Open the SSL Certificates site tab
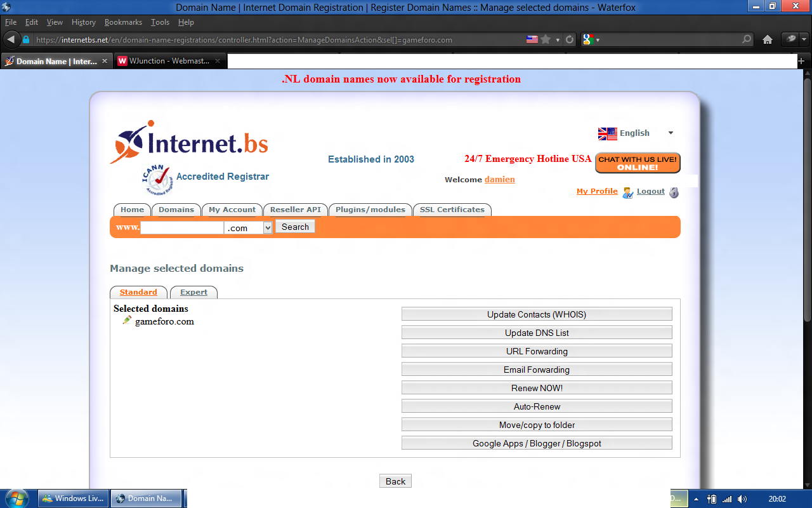Image resolution: width=812 pixels, height=508 pixels. point(452,210)
